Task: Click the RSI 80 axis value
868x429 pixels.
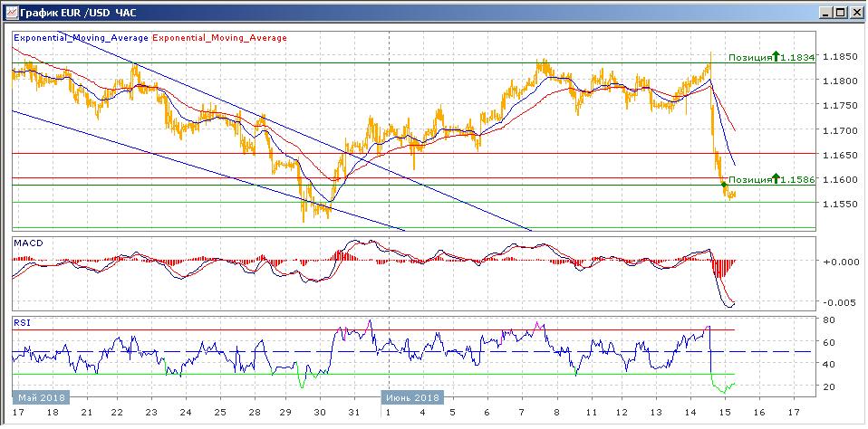Action: [x=829, y=319]
